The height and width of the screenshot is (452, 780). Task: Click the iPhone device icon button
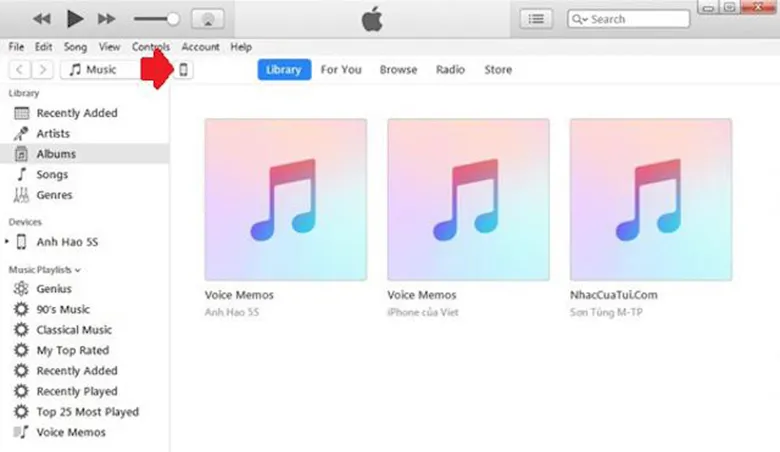[x=184, y=70]
